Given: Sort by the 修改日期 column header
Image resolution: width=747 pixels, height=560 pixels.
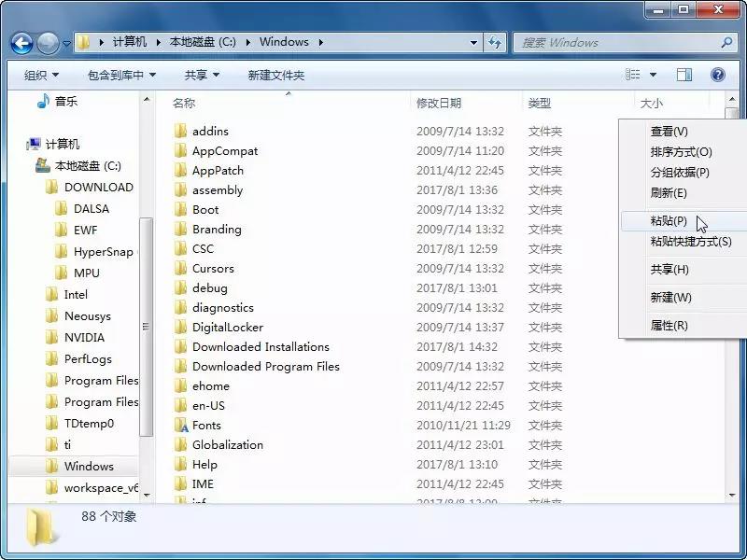Looking at the screenshot, I should tap(439, 104).
